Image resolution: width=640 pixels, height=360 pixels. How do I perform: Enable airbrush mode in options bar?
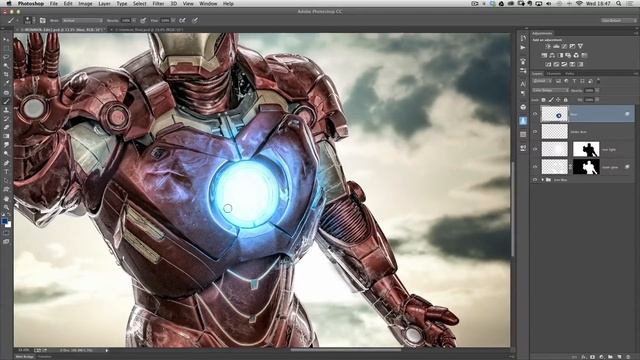click(x=182, y=20)
